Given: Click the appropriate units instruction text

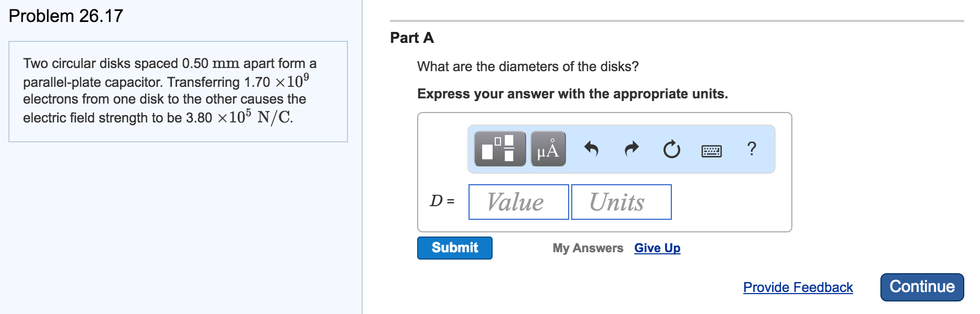Looking at the screenshot, I should point(572,94).
